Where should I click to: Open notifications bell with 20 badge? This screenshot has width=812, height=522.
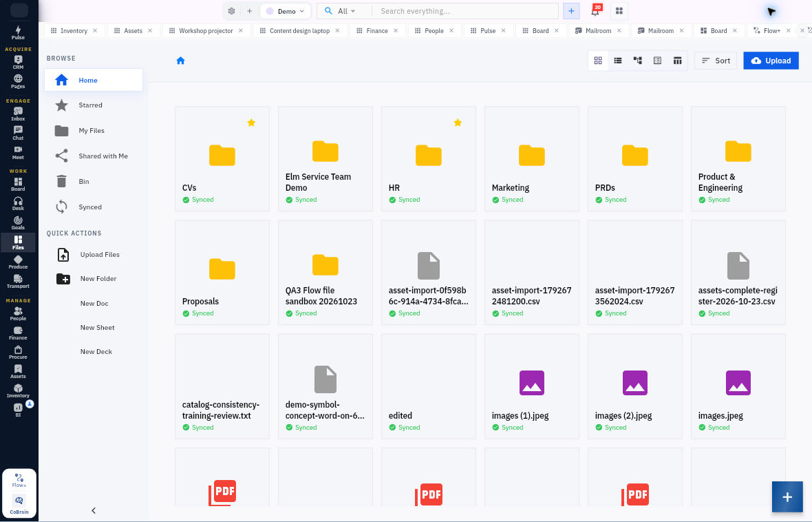click(595, 10)
